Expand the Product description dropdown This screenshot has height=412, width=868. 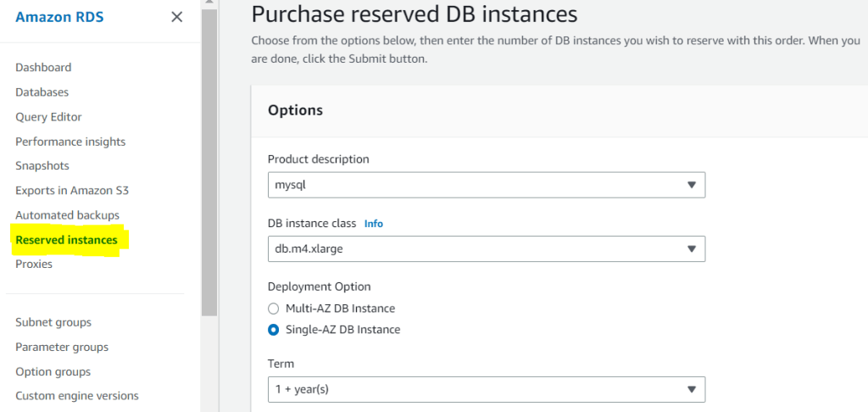click(486, 184)
